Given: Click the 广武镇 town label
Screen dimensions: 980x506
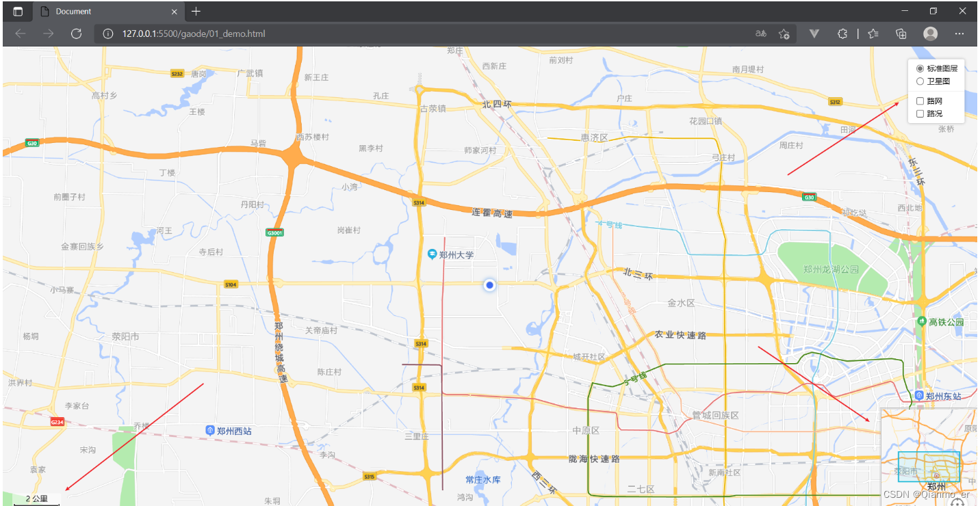Looking at the screenshot, I should tap(249, 72).
